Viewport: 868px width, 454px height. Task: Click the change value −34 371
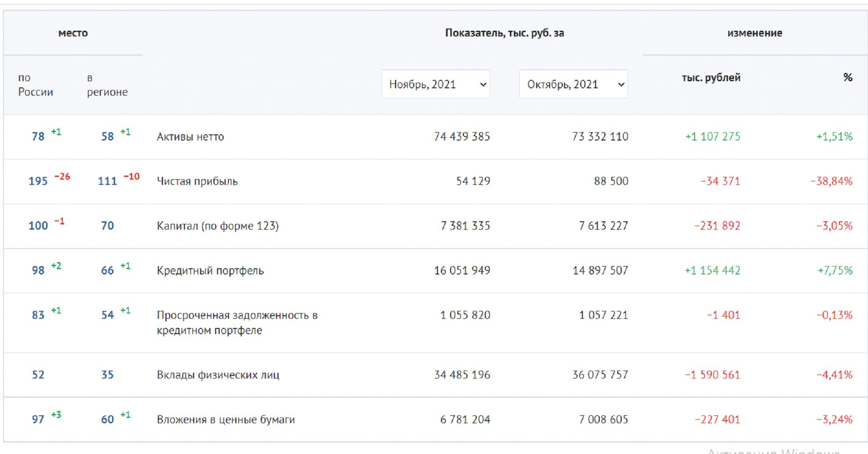coord(720,181)
